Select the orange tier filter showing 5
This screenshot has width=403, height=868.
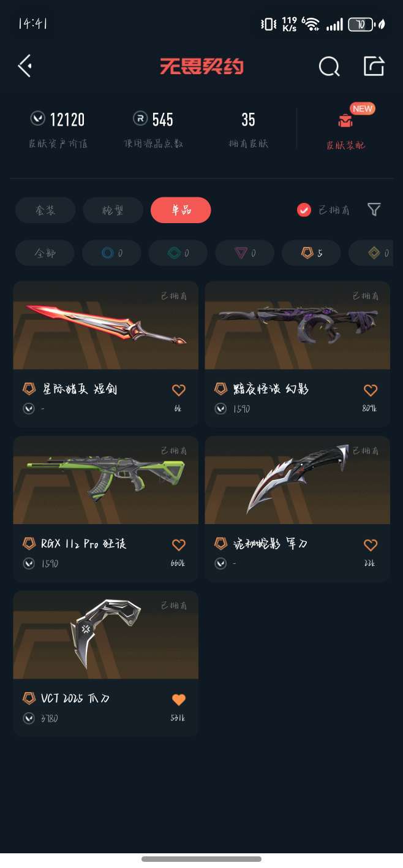(x=311, y=253)
